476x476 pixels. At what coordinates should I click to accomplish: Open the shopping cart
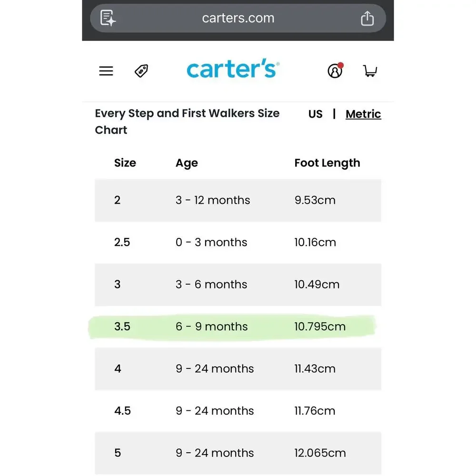pyautogui.click(x=370, y=71)
